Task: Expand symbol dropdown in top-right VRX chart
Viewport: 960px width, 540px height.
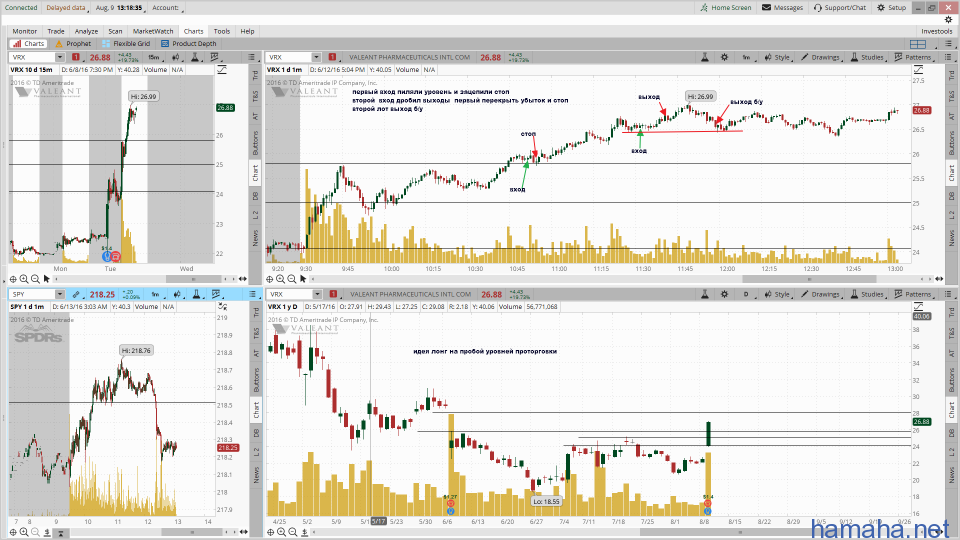Action: (x=316, y=57)
